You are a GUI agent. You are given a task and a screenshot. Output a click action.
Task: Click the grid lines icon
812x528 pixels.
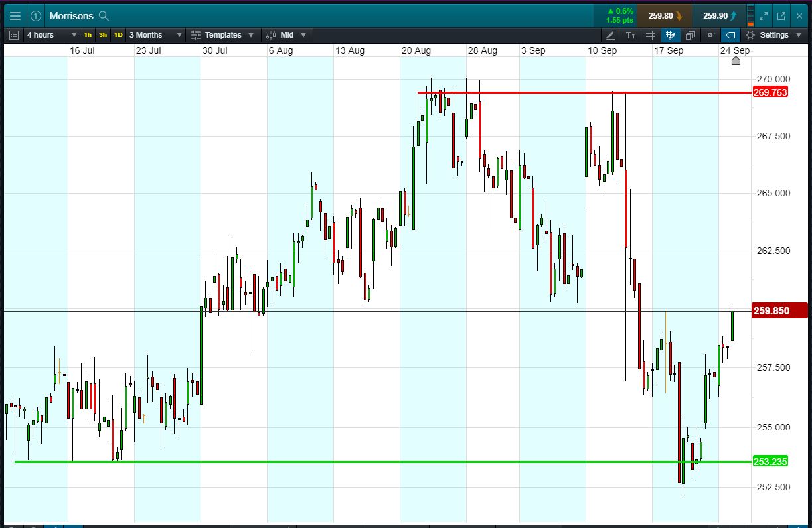coord(651,35)
